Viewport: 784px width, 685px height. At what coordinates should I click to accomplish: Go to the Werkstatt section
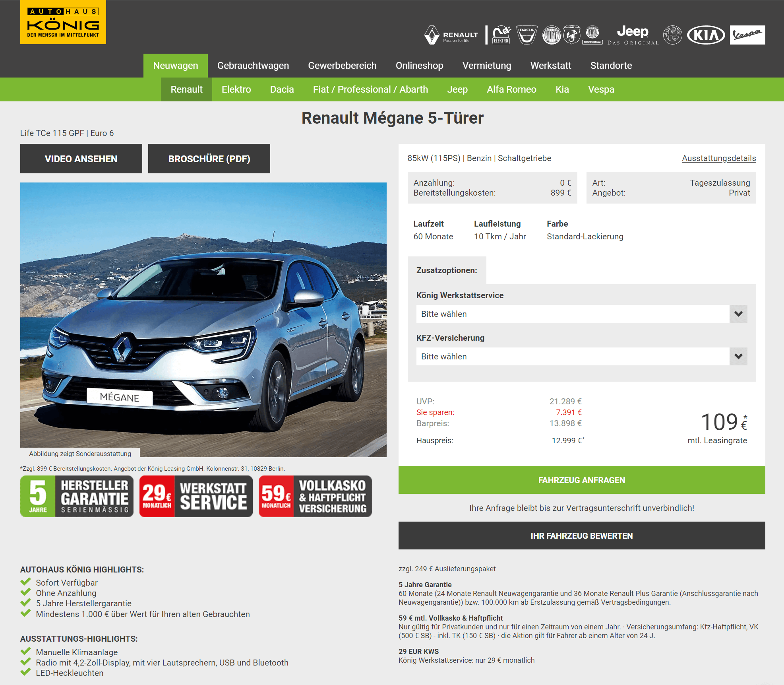click(x=551, y=66)
